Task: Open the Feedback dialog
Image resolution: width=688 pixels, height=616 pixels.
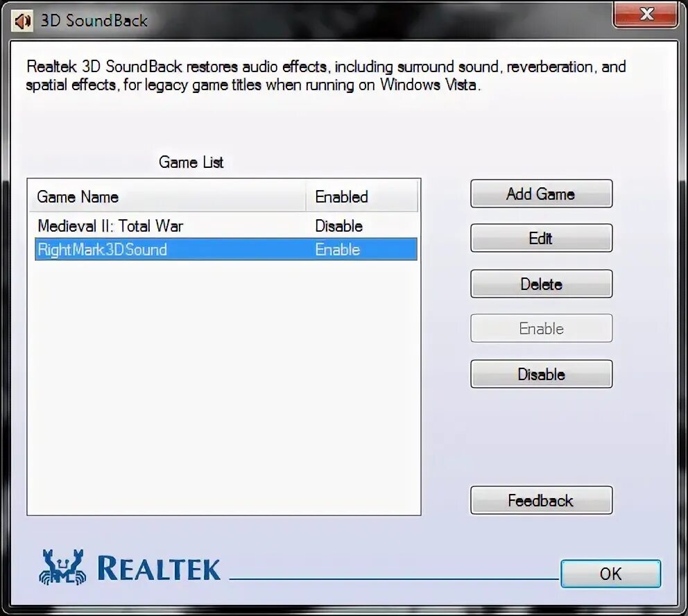Action: 541,500
